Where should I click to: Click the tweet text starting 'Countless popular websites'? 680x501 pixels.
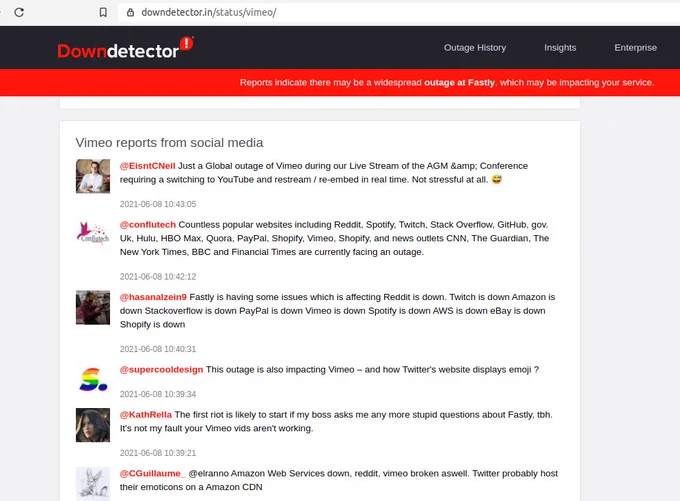334,238
